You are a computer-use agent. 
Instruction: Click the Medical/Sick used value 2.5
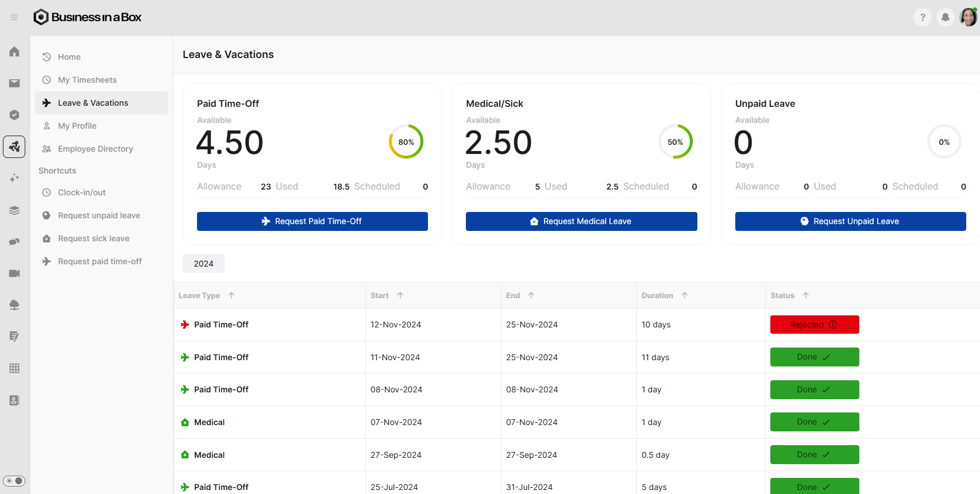[x=612, y=187]
